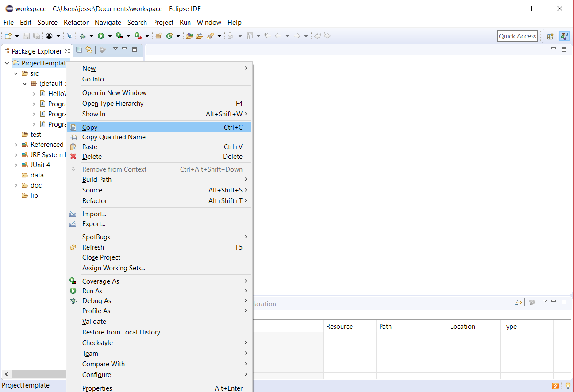Click the tip-of-the-day lightbulb in status bar
Image resolution: width=574 pixels, height=392 pixels.
point(568,386)
